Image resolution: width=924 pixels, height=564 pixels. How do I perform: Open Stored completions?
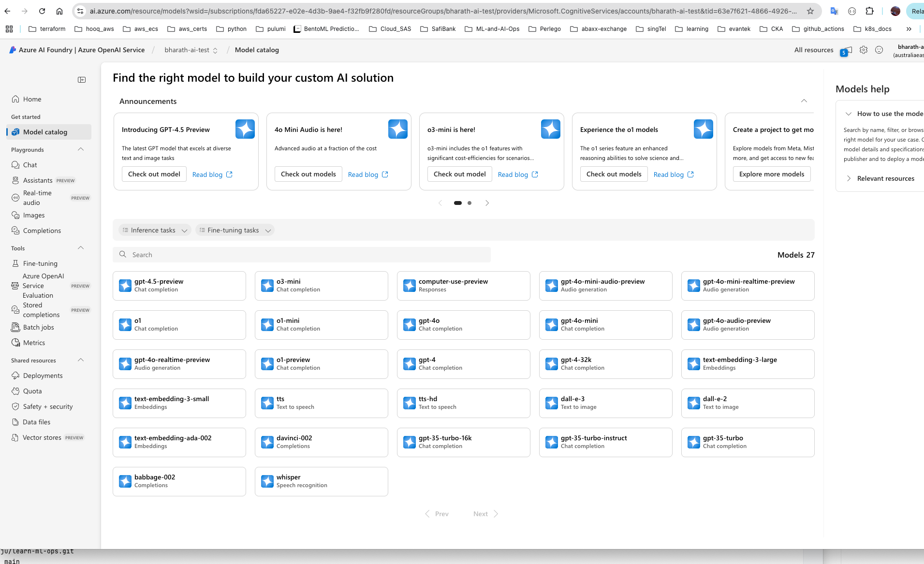click(x=41, y=310)
